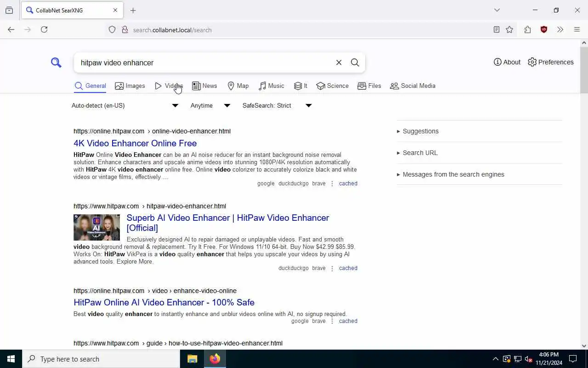Click the Firefox taskbar icon
Image resolution: width=588 pixels, height=368 pixels.
coord(215,359)
